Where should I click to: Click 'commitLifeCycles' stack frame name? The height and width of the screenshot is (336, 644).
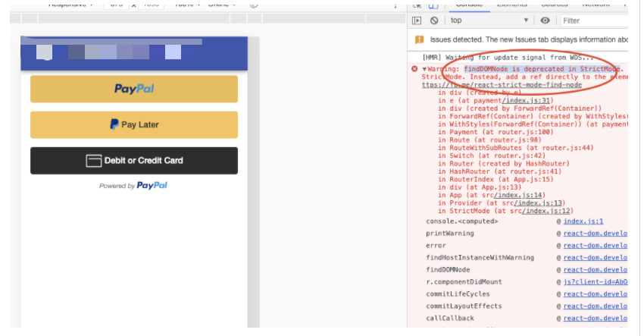[458, 294]
